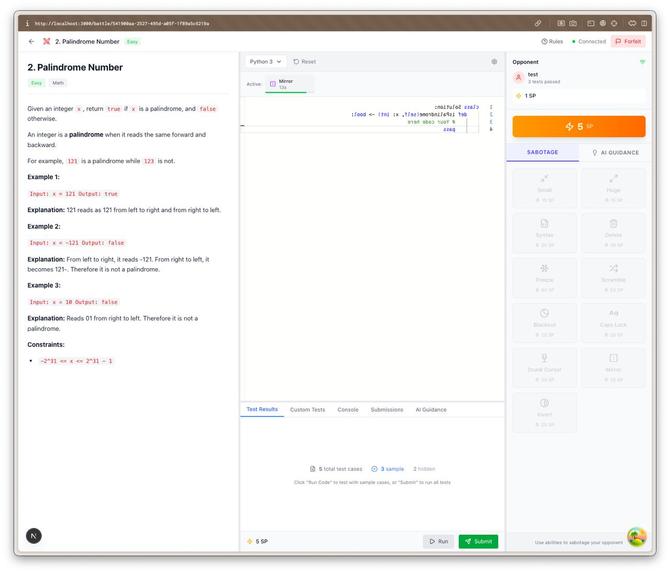The width and height of the screenshot is (670, 573).
Task: Run the code
Action: coord(438,541)
